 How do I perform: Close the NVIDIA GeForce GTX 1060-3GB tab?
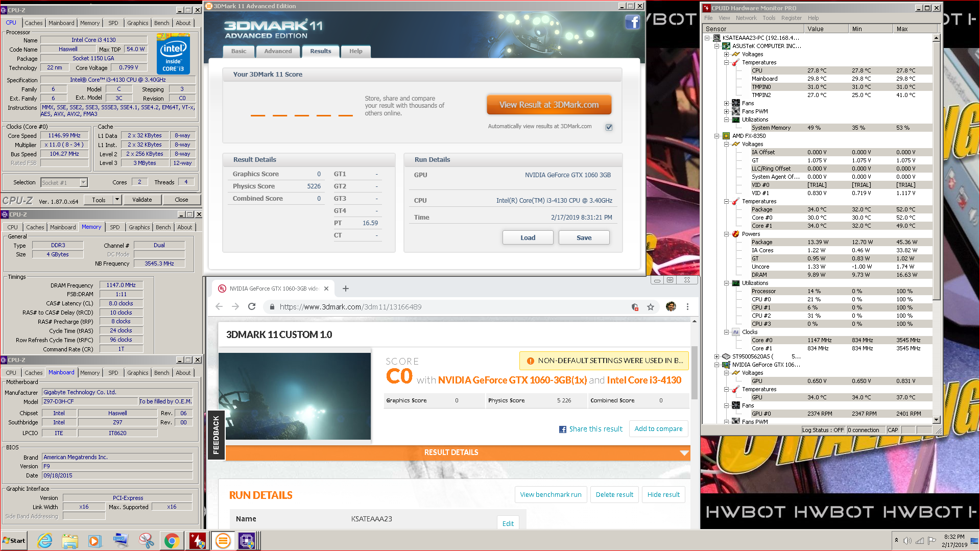point(326,289)
